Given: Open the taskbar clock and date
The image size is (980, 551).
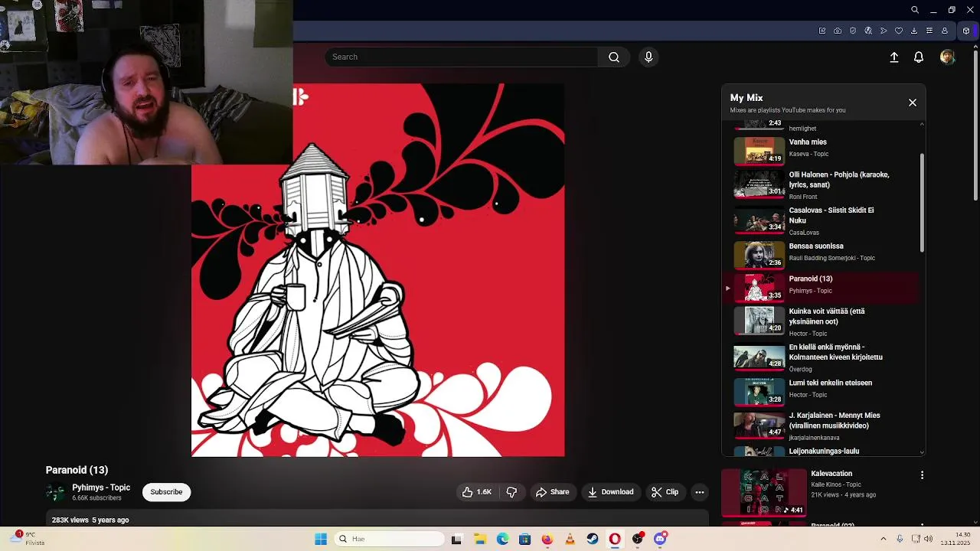Looking at the screenshot, I should click(955, 539).
